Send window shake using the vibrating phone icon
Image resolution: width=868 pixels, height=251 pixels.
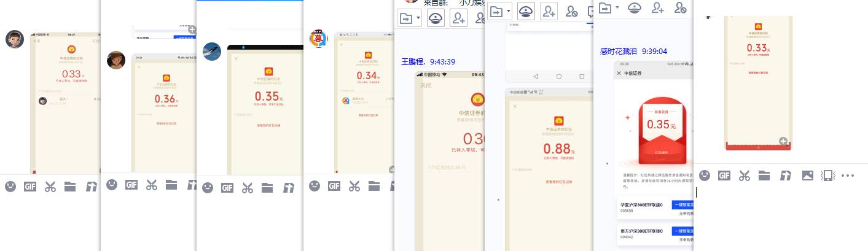828,176
